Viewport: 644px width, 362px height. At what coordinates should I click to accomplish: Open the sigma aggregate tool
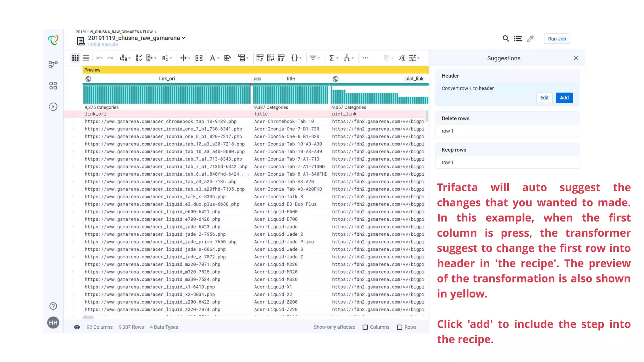tap(333, 58)
